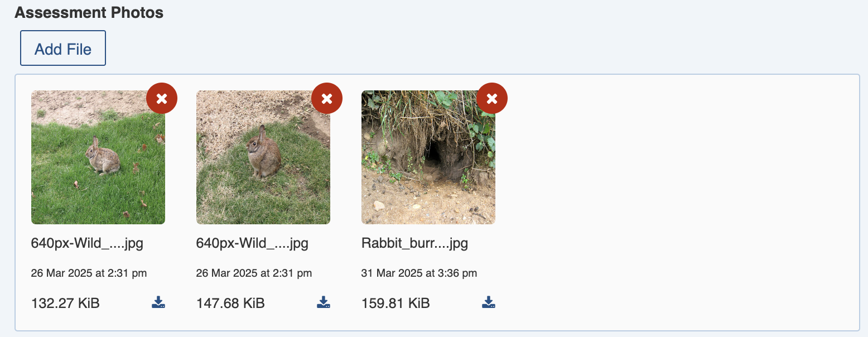Click the Add File button
Viewport: 868px width, 337px height.
pyautogui.click(x=63, y=49)
